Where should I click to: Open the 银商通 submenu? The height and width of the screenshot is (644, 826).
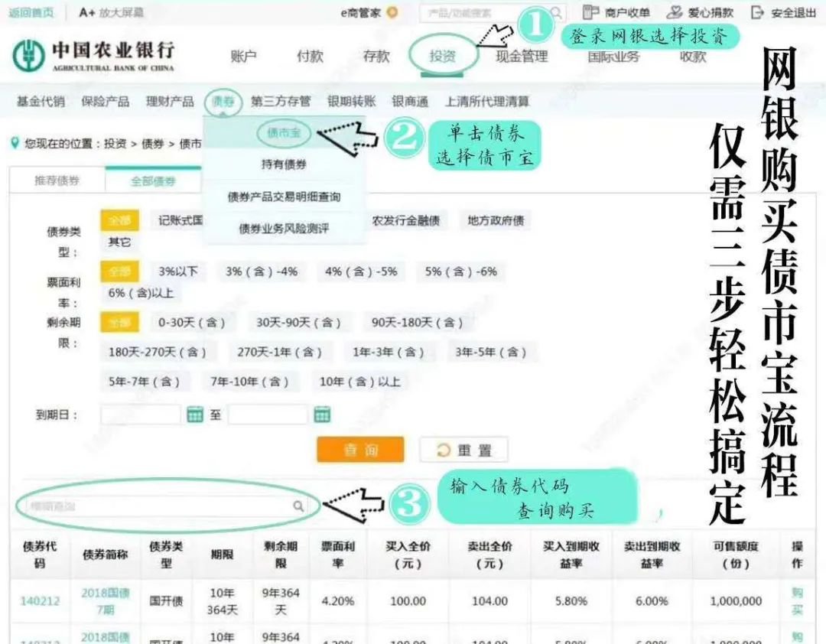click(x=410, y=101)
